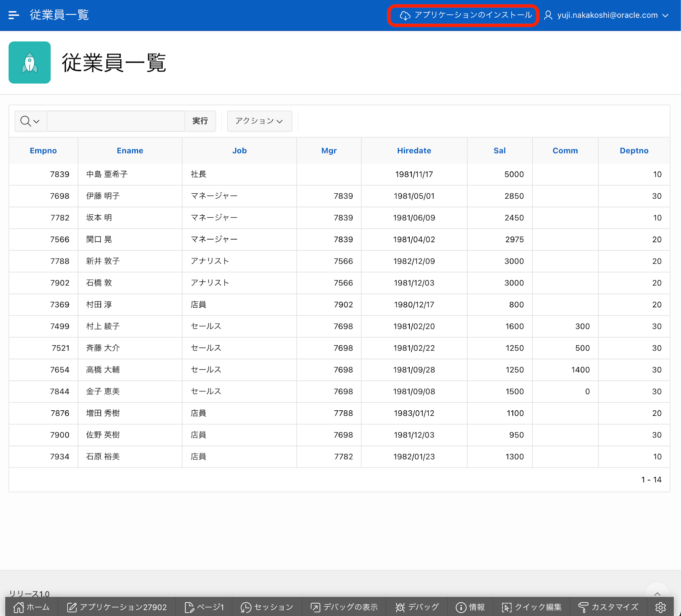This screenshot has height=616, width=681.
Task: Expand the search column selector dropdown
Action: [x=30, y=121]
